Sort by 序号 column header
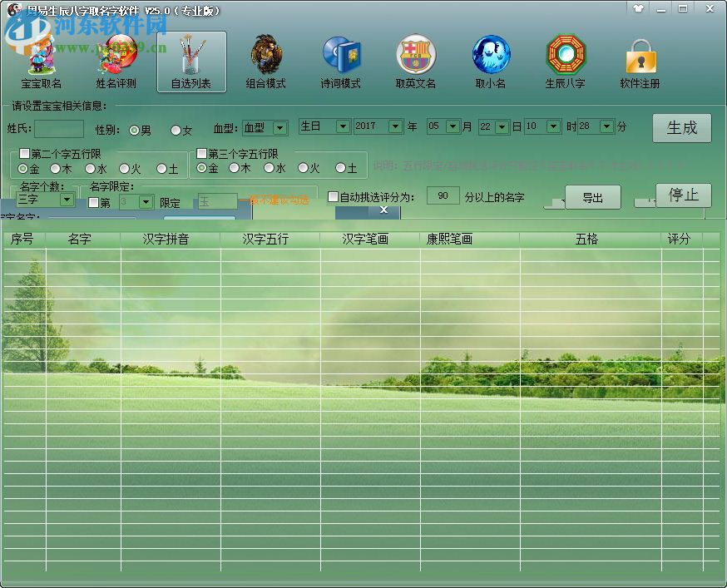This screenshot has width=727, height=588. [22, 240]
